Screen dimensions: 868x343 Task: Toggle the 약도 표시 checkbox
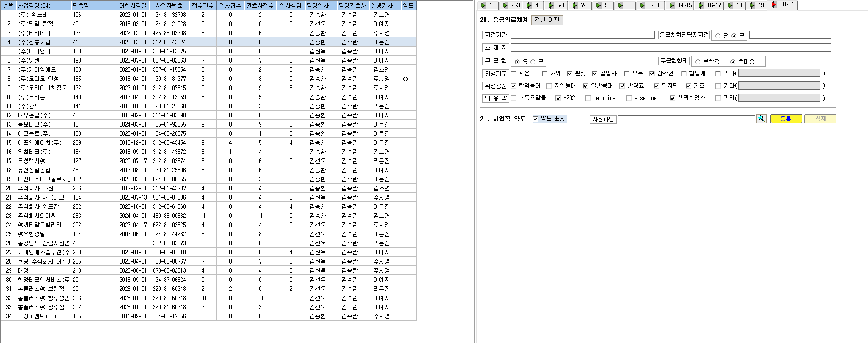click(535, 119)
